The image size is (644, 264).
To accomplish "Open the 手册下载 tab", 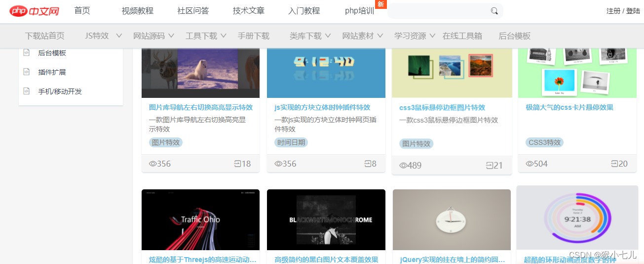I will [x=254, y=36].
